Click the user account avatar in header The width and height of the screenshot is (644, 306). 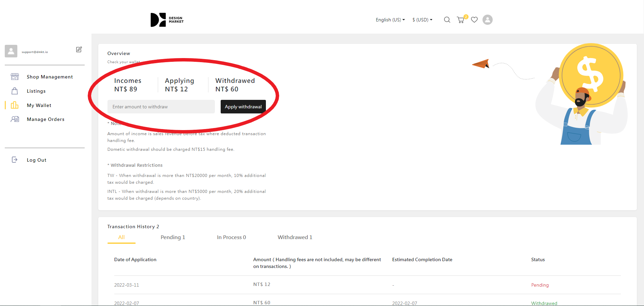click(487, 20)
